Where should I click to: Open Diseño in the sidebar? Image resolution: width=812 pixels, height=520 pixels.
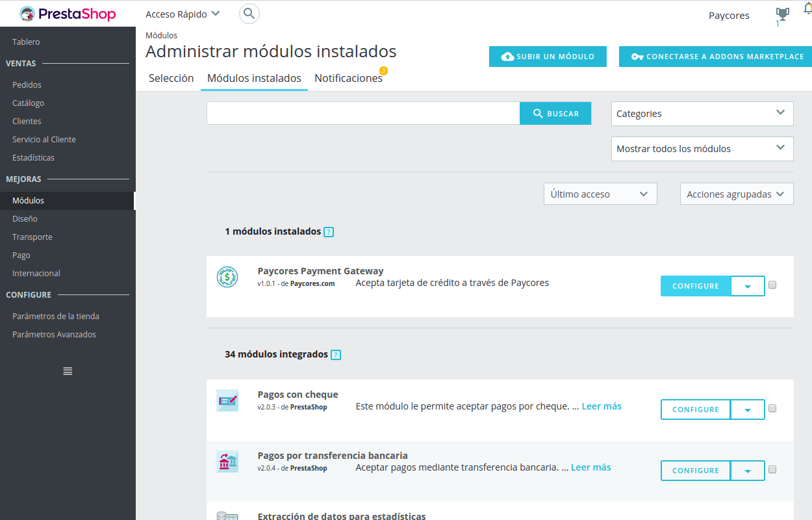[x=25, y=218]
